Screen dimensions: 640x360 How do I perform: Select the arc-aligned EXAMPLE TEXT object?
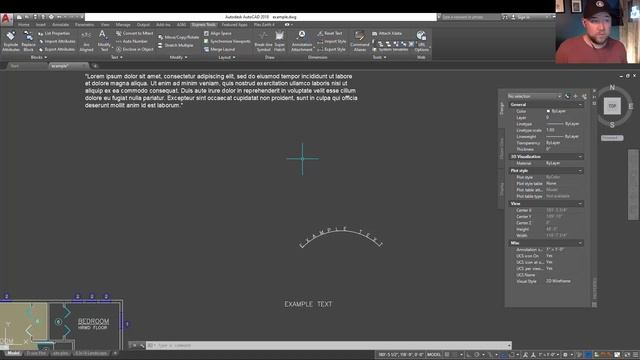[x=341, y=237]
